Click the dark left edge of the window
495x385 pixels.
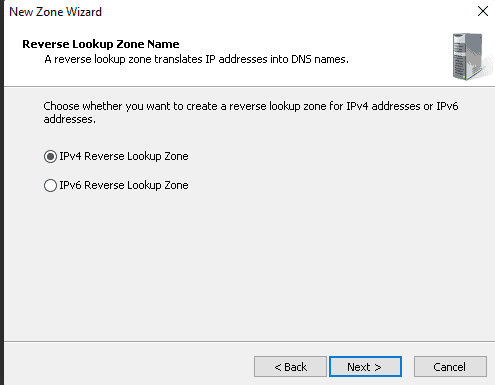tap(2, 192)
